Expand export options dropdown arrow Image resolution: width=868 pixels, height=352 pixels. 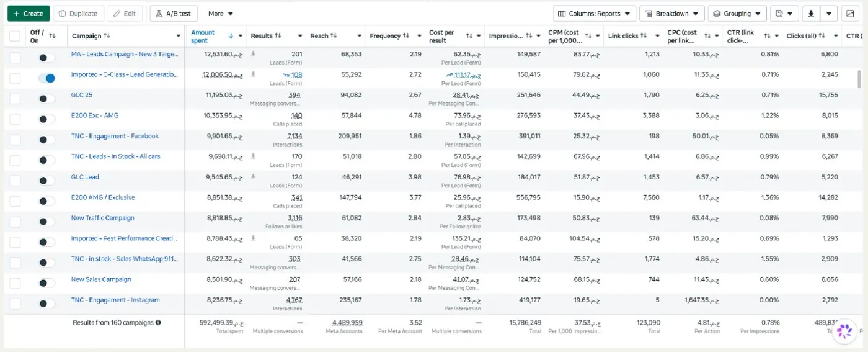click(829, 14)
